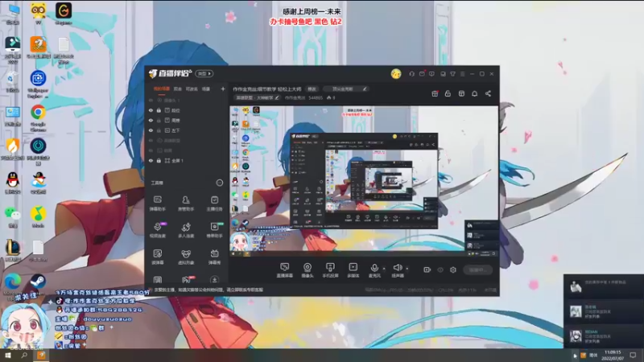Open the mode switch pill next to the logo
Screen dimensions: 644x362
(x=204, y=73)
